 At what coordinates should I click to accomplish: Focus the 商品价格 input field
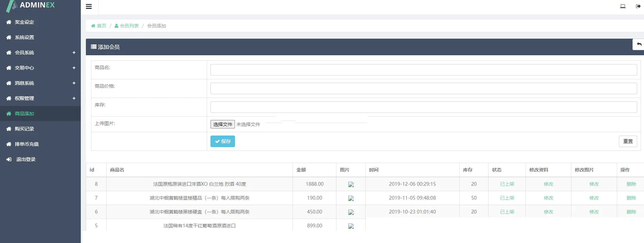424,88
